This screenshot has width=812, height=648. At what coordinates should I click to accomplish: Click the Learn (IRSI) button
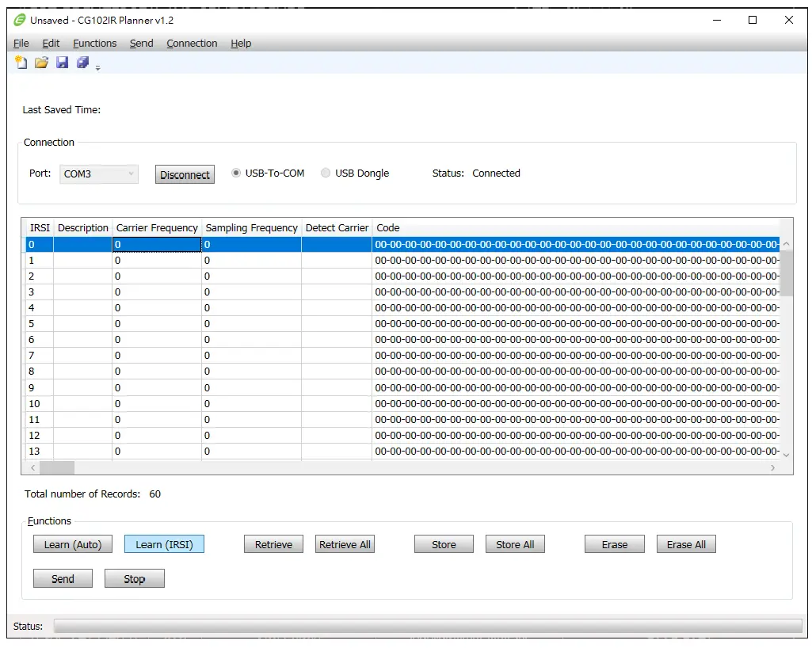164,544
